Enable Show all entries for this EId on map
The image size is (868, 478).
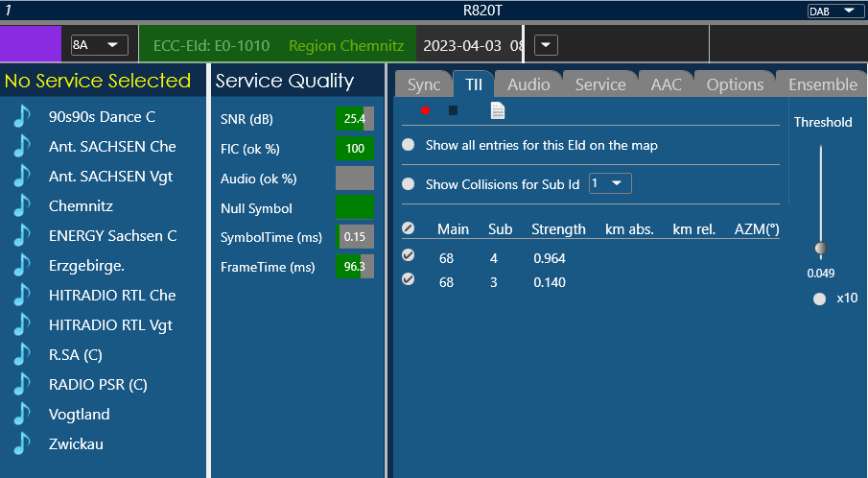(x=409, y=145)
